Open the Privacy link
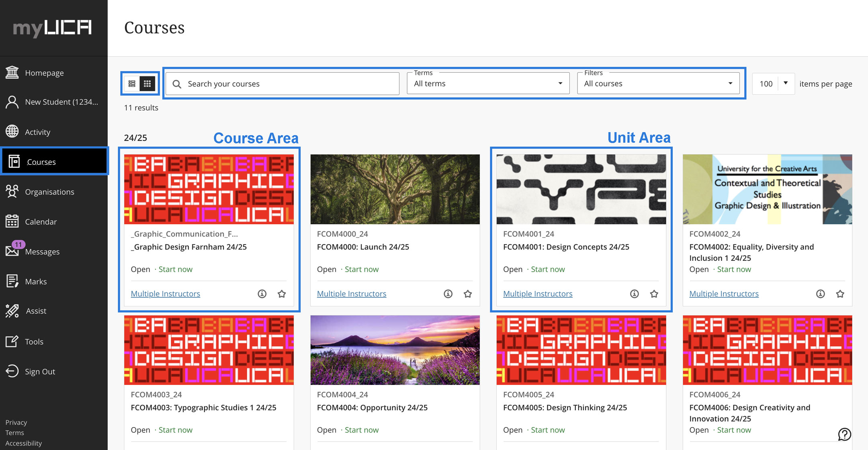The height and width of the screenshot is (450, 868). click(x=16, y=422)
